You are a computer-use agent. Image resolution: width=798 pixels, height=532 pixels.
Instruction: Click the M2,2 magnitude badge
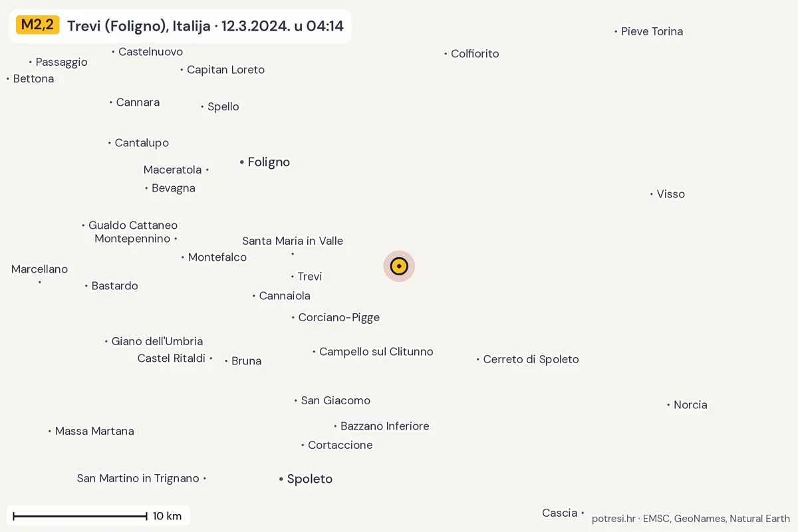point(38,25)
